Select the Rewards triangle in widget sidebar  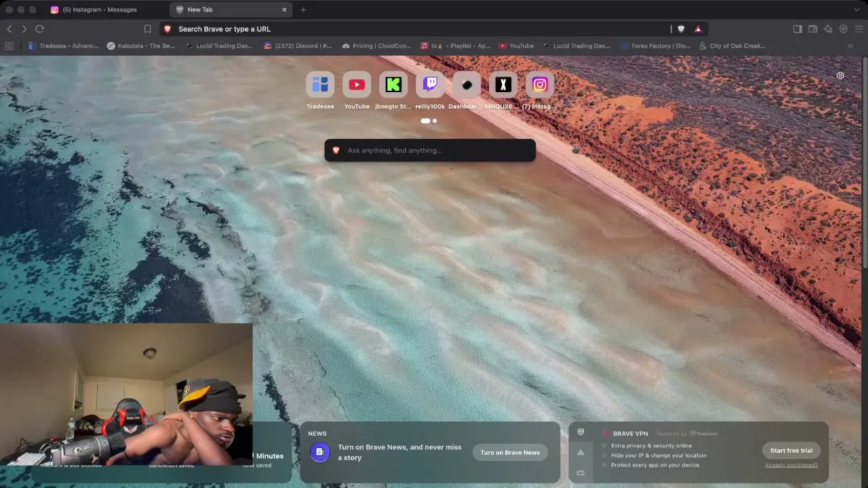tap(580, 452)
